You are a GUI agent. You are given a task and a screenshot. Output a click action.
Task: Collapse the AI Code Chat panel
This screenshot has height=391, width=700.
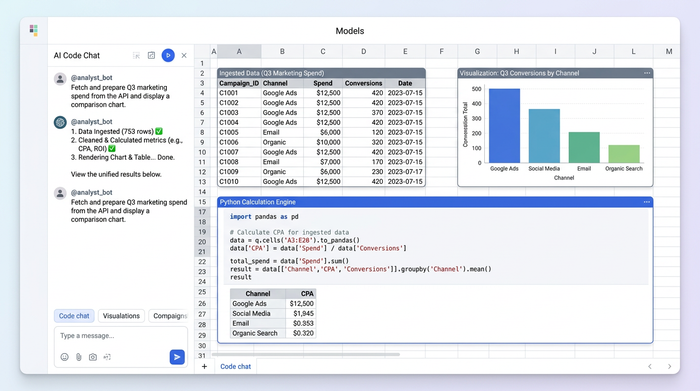coord(137,55)
